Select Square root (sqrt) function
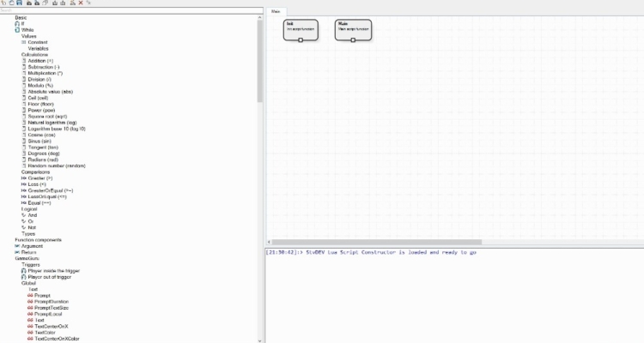This screenshot has height=343, width=644. click(45, 116)
